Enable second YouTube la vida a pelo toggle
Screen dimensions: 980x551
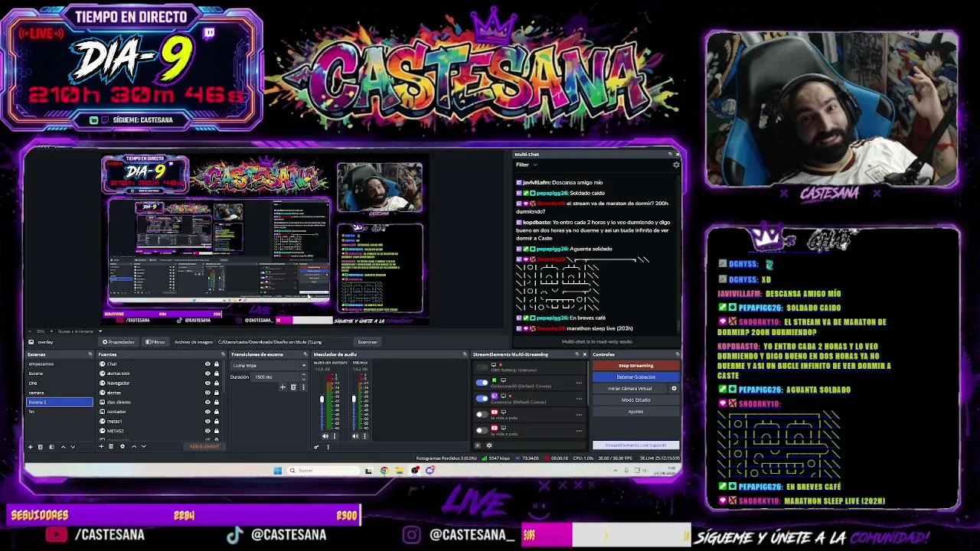482,430
